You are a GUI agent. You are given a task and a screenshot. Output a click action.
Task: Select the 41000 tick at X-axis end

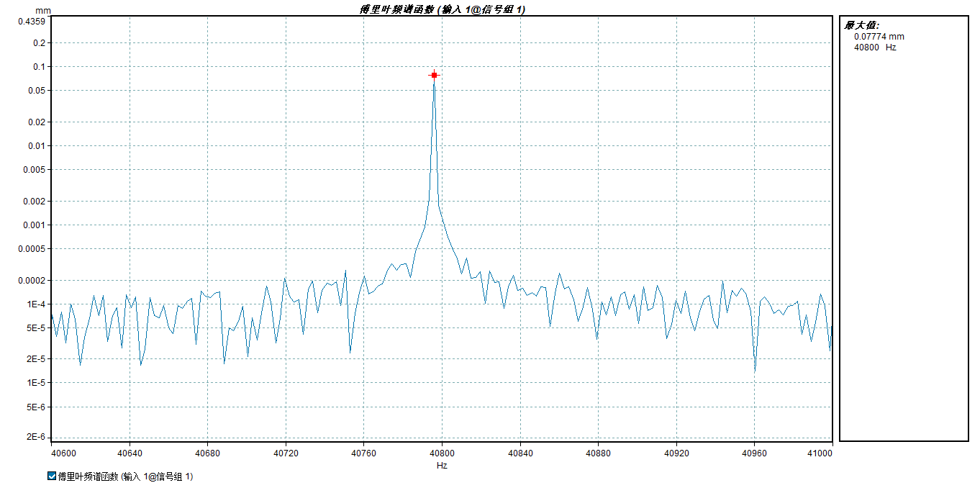820,453
